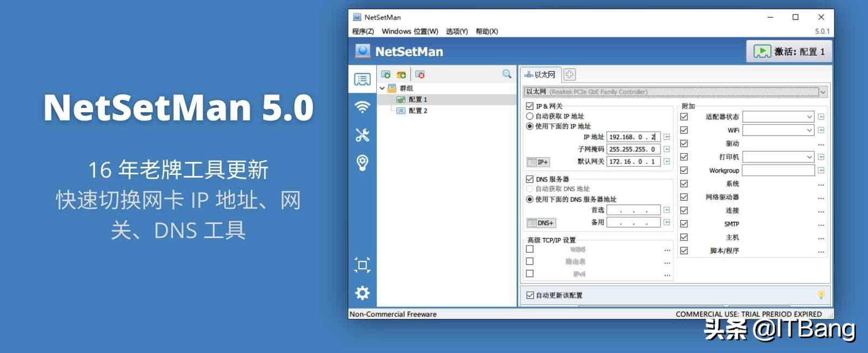This screenshot has width=868, height=353.
Task: Open the WiFi dropdown
Action: point(778,130)
